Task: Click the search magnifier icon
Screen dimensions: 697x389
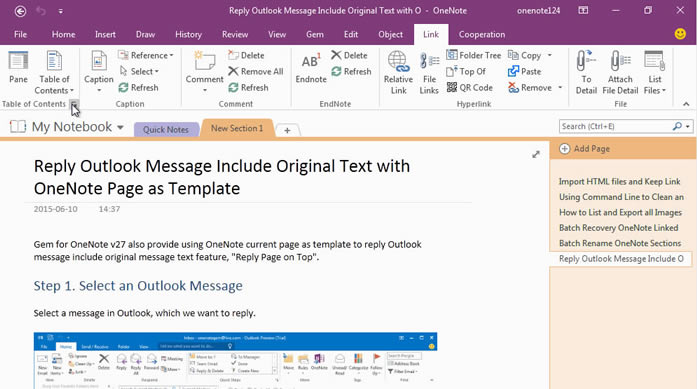Action: pyautogui.click(x=677, y=126)
